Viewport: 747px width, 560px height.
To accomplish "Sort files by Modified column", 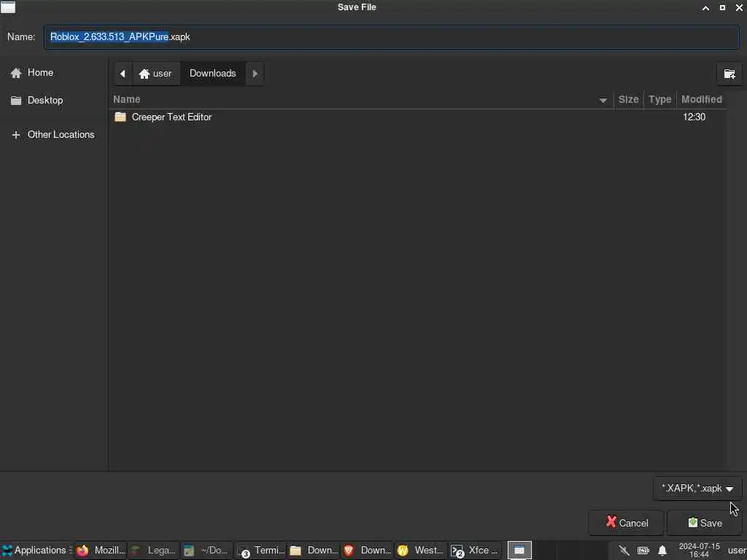I will 701,99.
